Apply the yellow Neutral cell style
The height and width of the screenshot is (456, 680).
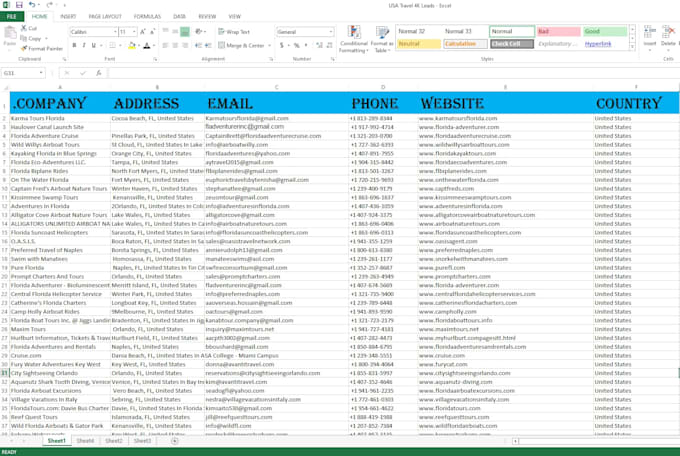point(419,44)
